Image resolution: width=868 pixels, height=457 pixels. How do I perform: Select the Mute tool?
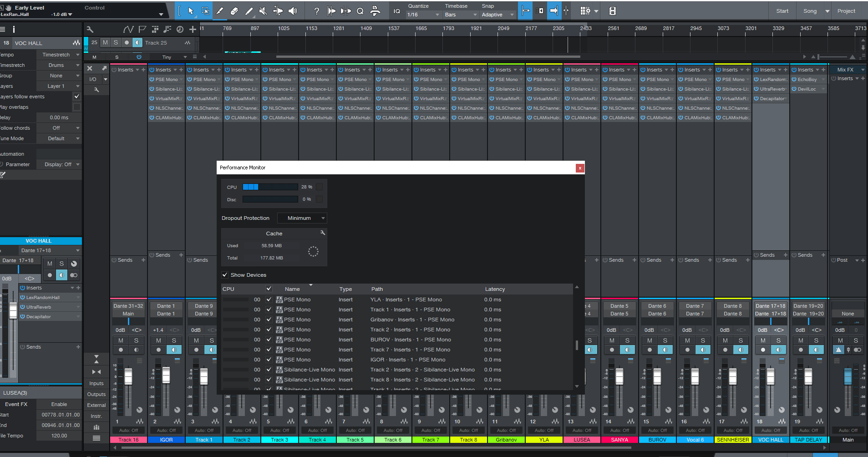pos(263,11)
